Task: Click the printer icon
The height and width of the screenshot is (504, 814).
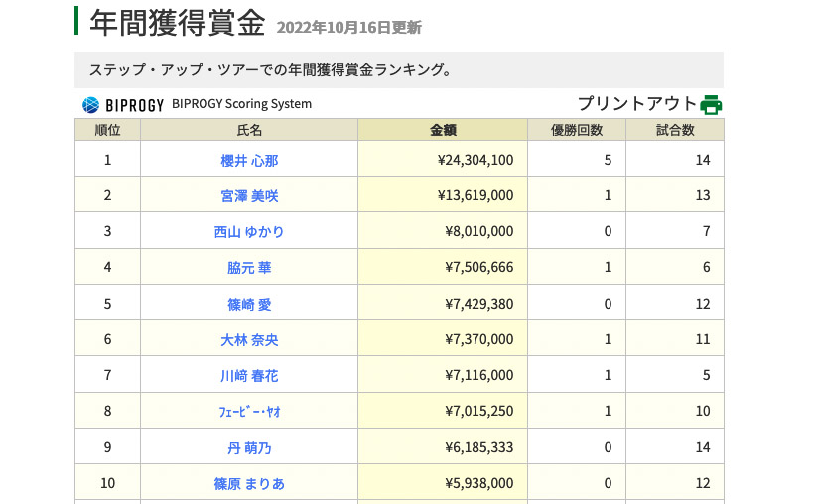Action: (x=711, y=104)
